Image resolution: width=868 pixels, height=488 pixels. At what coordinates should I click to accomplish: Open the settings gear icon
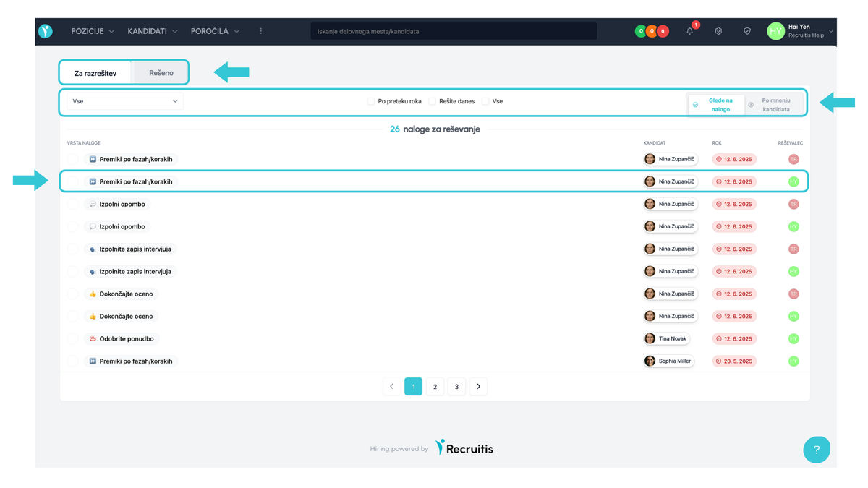click(718, 31)
